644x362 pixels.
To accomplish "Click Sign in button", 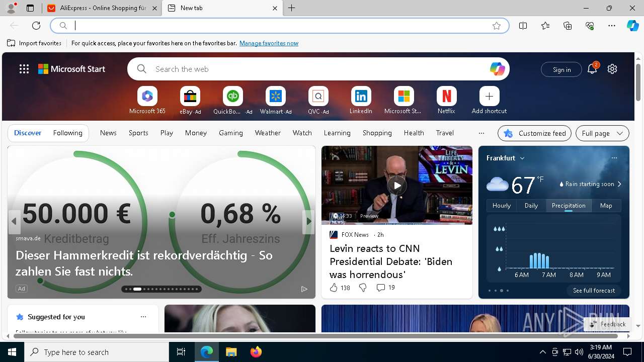I will (x=561, y=69).
